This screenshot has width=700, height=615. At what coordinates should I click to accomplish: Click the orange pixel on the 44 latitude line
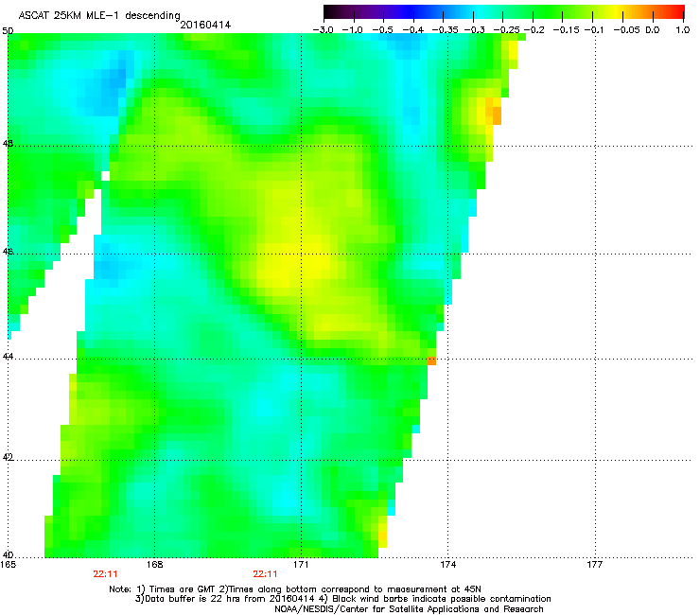coord(431,360)
